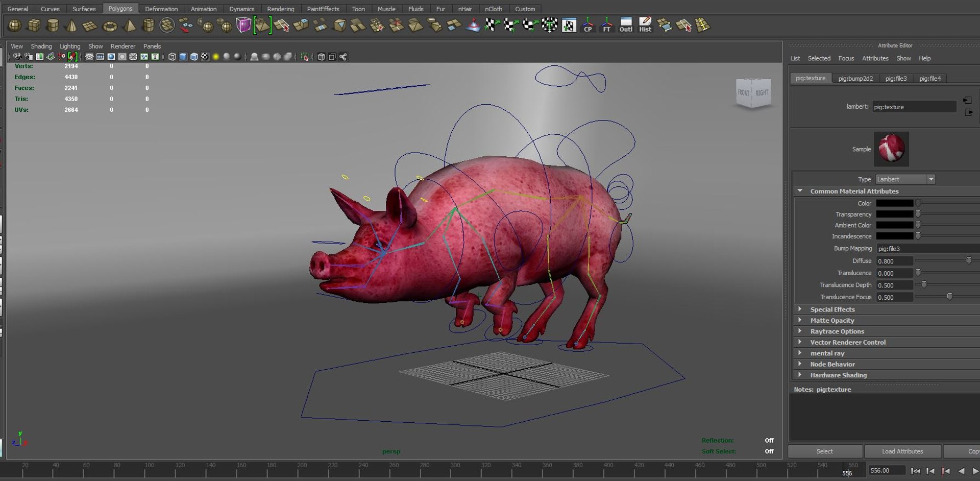Go to the material's input connection
This screenshot has height=481, width=980.
967,101
